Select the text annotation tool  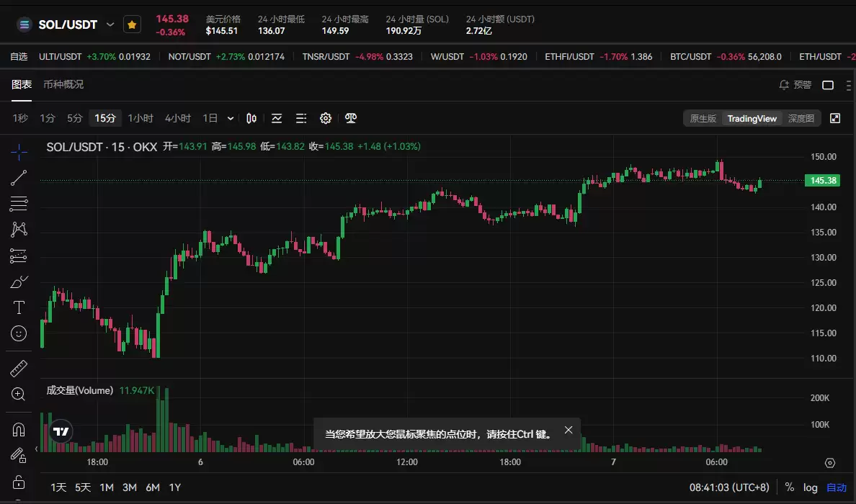(x=19, y=307)
